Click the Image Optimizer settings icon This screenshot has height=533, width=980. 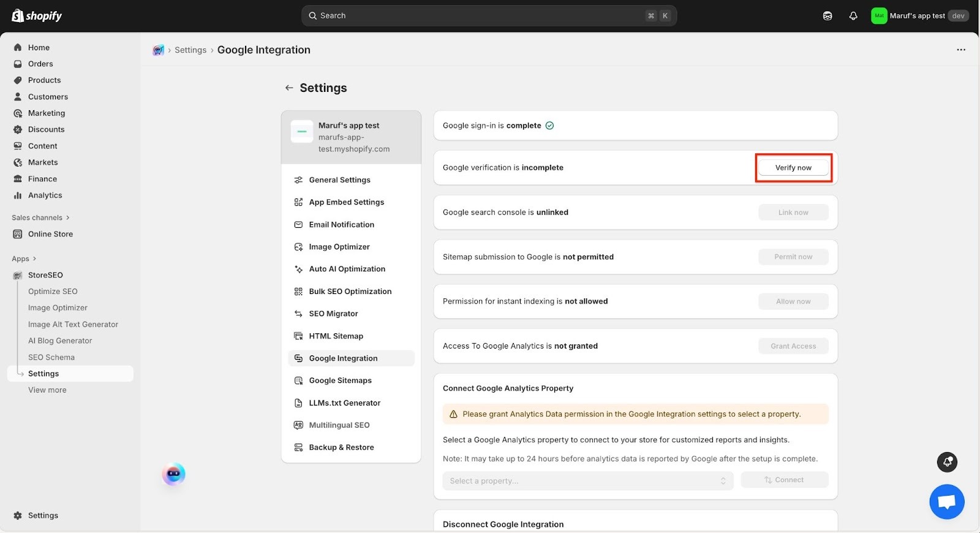[x=298, y=247]
